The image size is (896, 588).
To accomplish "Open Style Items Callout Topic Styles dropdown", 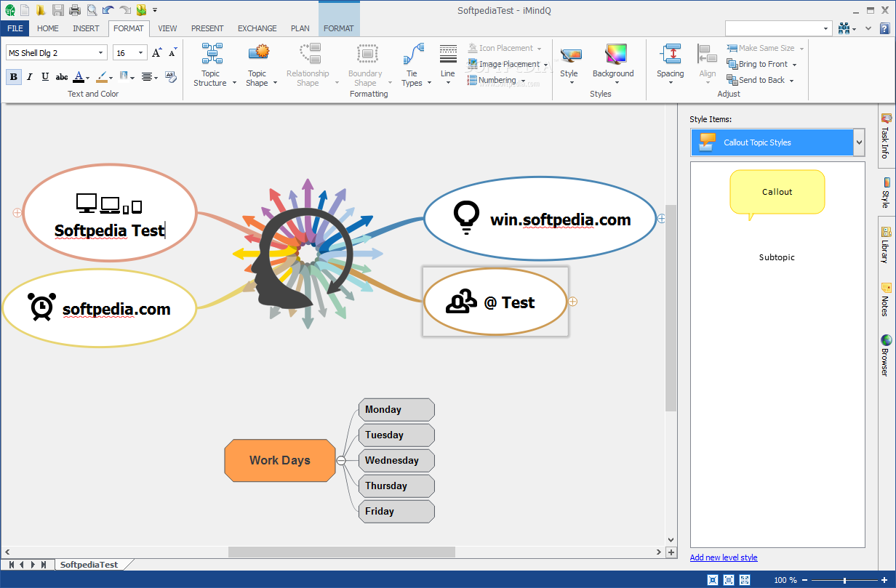I will (x=858, y=142).
